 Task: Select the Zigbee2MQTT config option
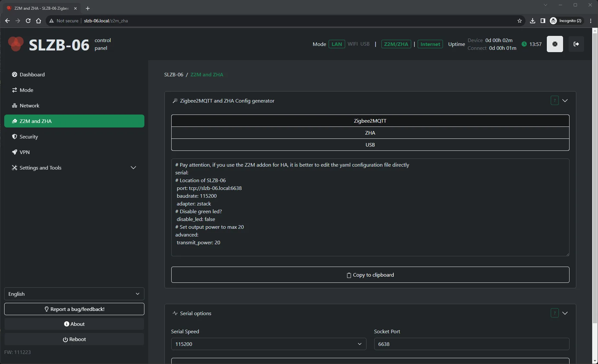[370, 121]
